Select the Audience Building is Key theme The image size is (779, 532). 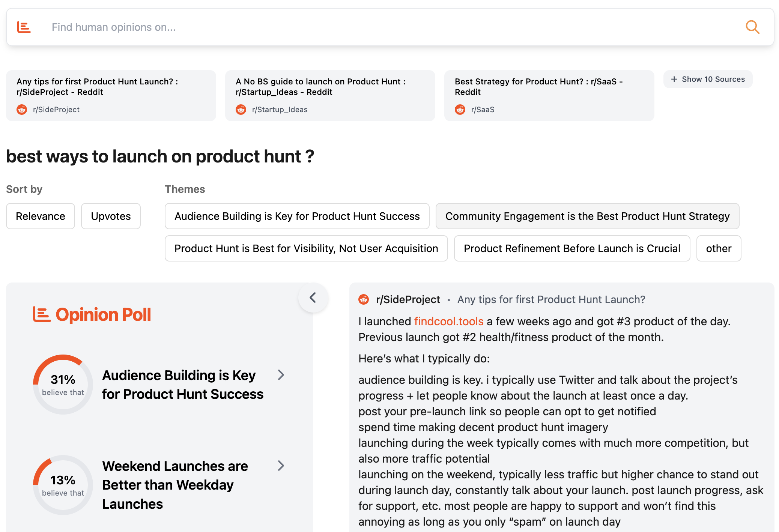coord(297,216)
